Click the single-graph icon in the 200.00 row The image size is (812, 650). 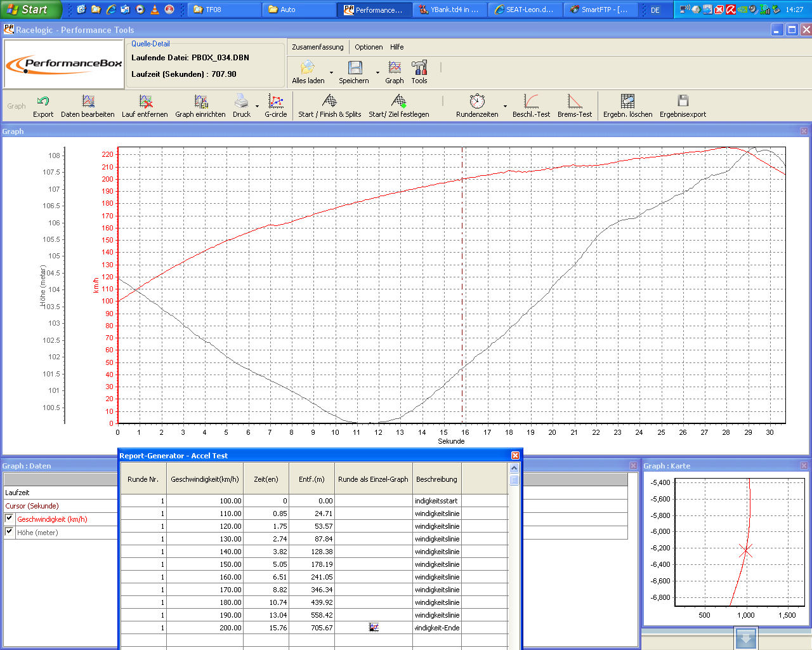tap(374, 627)
